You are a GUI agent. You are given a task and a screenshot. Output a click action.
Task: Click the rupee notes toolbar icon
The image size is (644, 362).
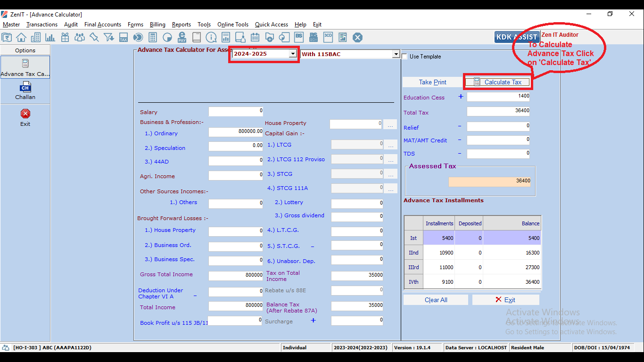coord(7,37)
